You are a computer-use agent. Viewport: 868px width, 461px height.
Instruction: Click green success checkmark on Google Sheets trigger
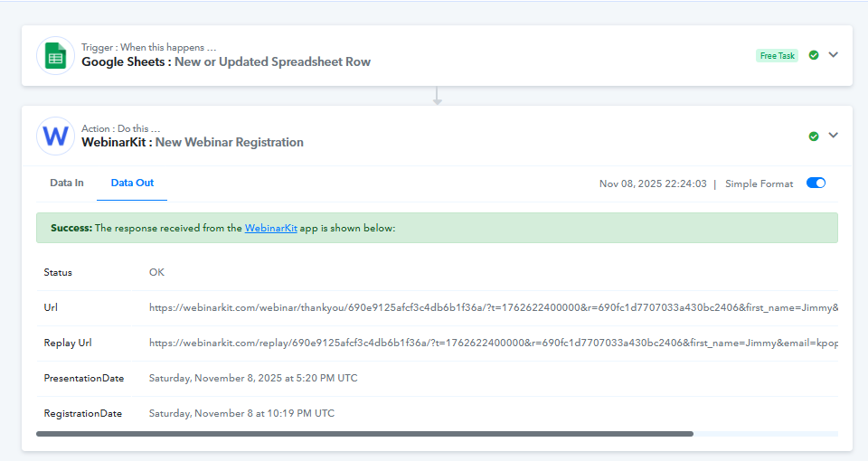coord(813,55)
